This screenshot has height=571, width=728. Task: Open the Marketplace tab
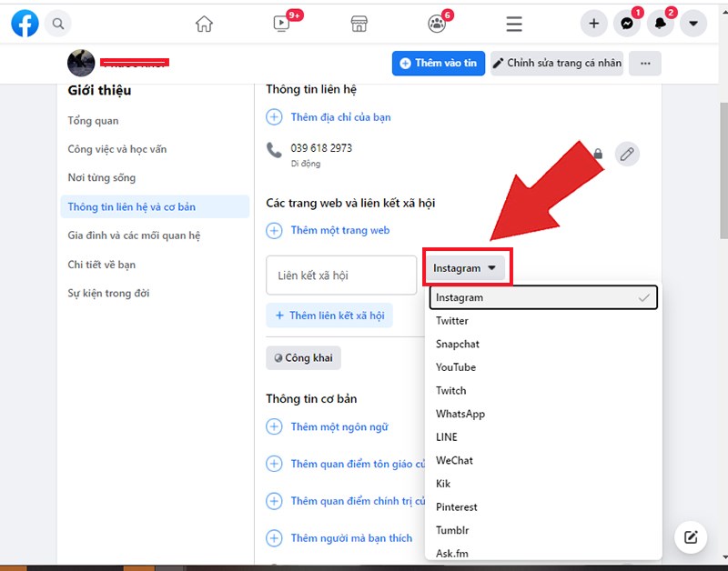[x=359, y=24]
